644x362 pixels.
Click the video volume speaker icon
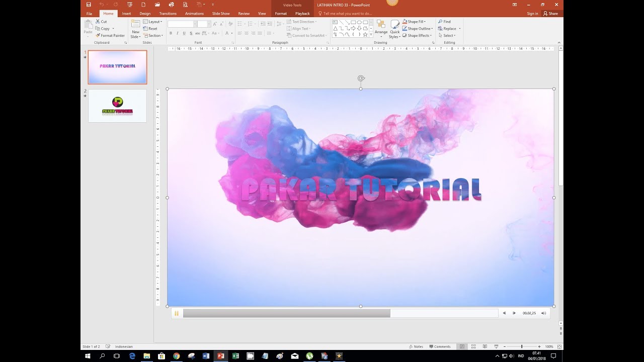tap(543, 313)
